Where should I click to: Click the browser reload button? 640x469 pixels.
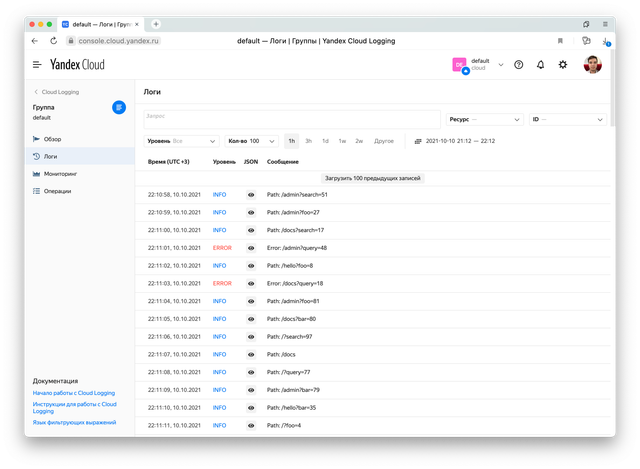(x=54, y=41)
